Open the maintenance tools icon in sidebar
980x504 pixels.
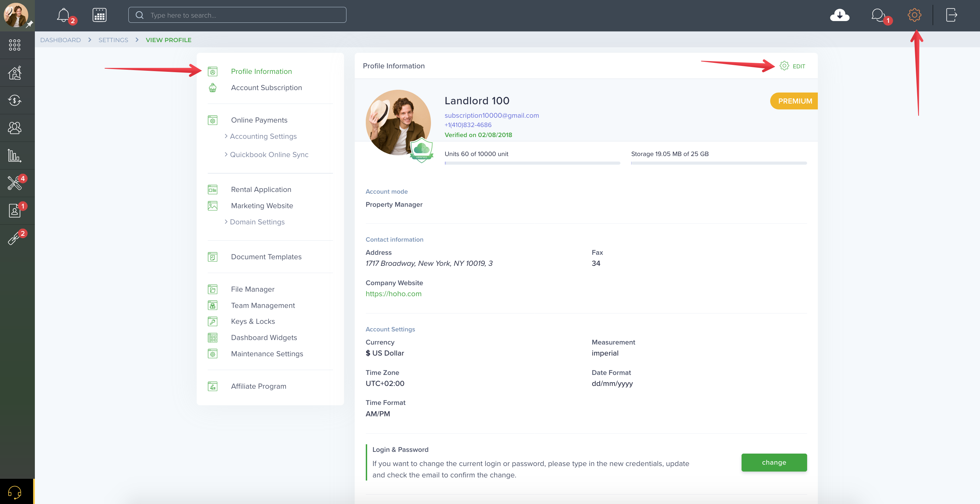(x=14, y=183)
